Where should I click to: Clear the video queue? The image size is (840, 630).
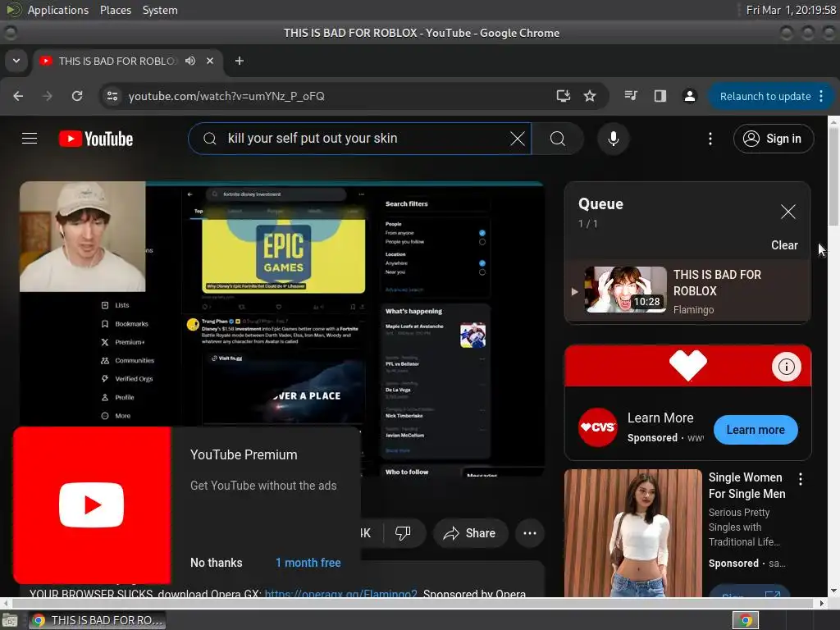coord(784,244)
